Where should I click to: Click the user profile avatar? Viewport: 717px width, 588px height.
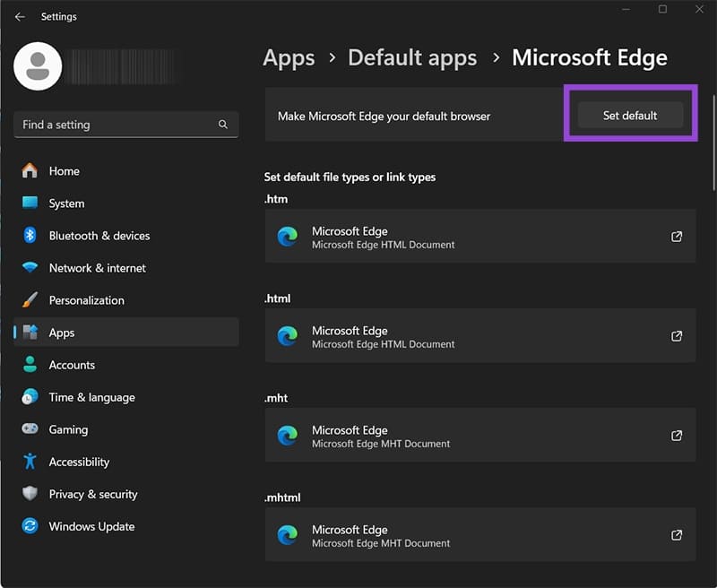coord(38,66)
